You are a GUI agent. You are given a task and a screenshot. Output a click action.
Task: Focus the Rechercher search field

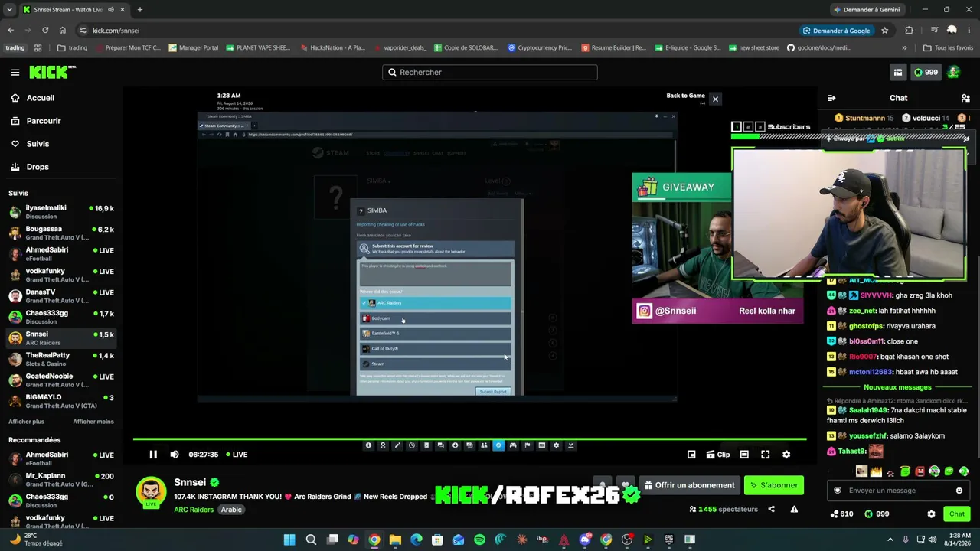pyautogui.click(x=490, y=72)
